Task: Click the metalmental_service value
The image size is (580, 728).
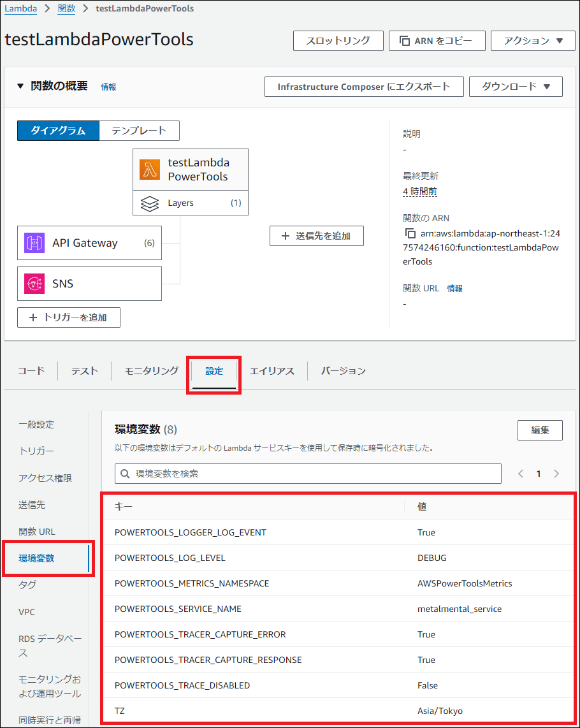Action: tap(460, 609)
